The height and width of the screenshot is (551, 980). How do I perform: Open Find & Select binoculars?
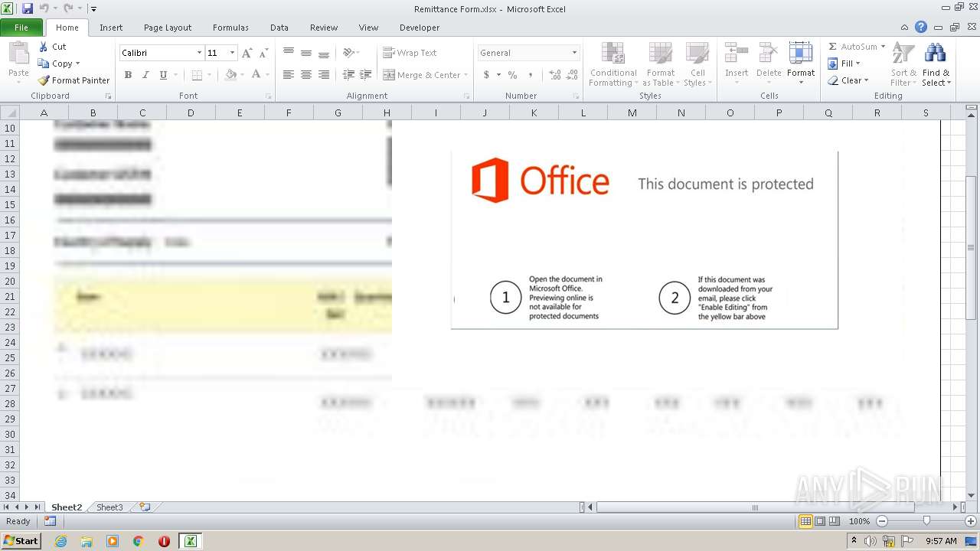pyautogui.click(x=936, y=64)
